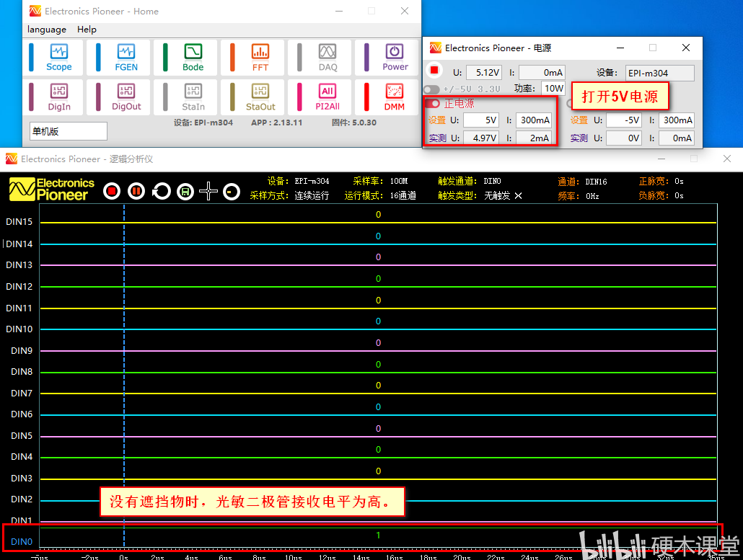This screenshot has width=743, height=560.
Task: Select the DIN15 channel label
Action: click(19, 221)
